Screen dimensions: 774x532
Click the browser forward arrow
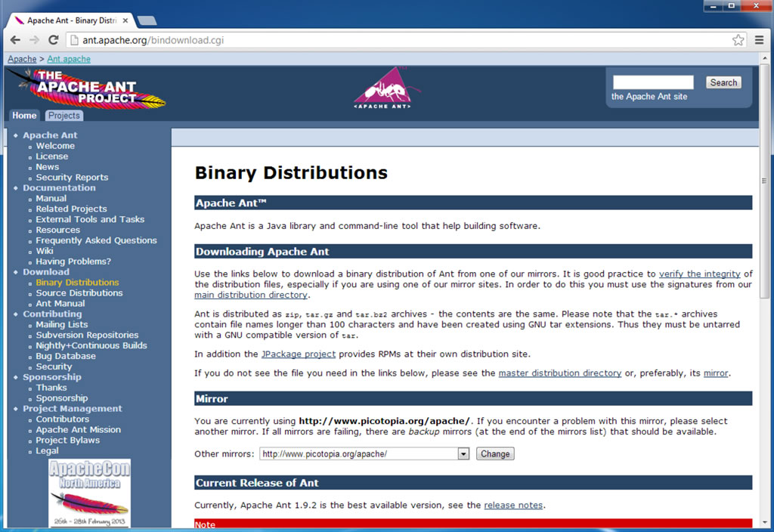pos(34,40)
